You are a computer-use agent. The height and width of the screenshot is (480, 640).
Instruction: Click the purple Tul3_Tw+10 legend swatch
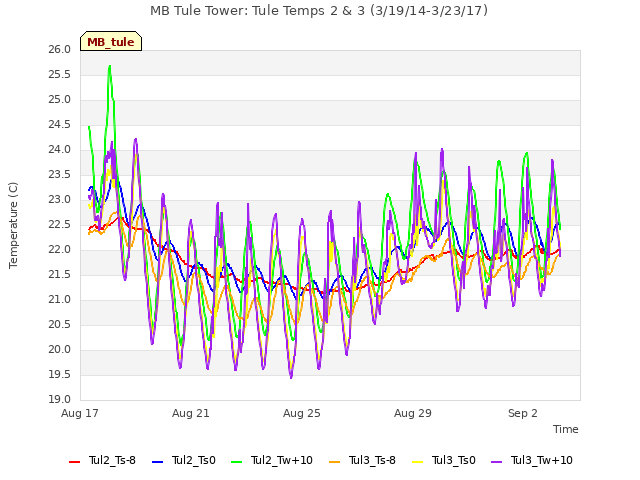496,462
